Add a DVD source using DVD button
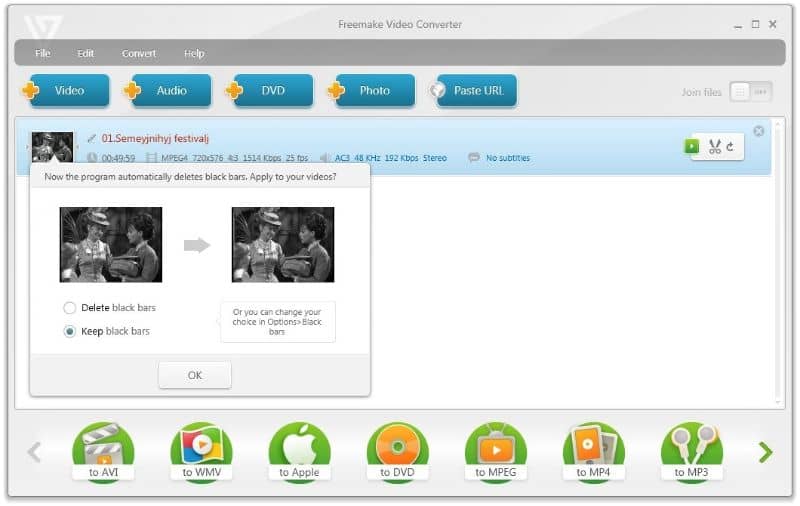Viewport: 800px width, 506px height. coord(273,91)
